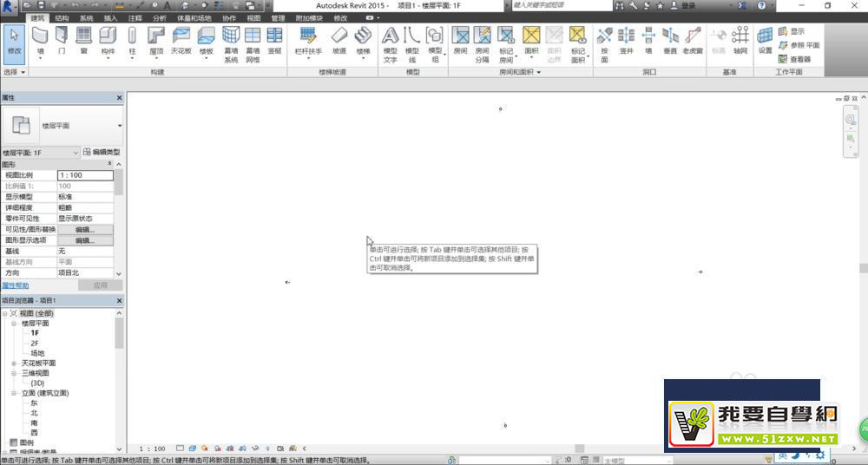Image resolution: width=868 pixels, height=465 pixels.
Task: Open the 南 elevation view
Action: pyautogui.click(x=35, y=423)
